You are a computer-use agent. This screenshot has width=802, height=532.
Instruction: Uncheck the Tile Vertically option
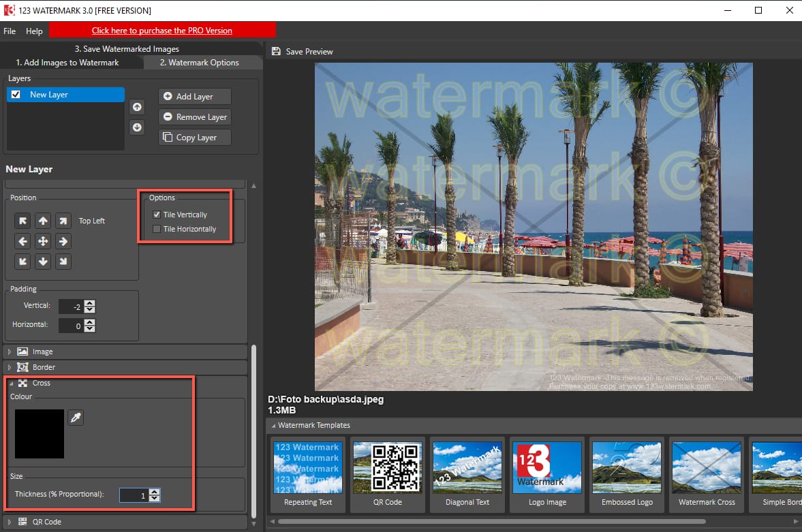click(157, 215)
